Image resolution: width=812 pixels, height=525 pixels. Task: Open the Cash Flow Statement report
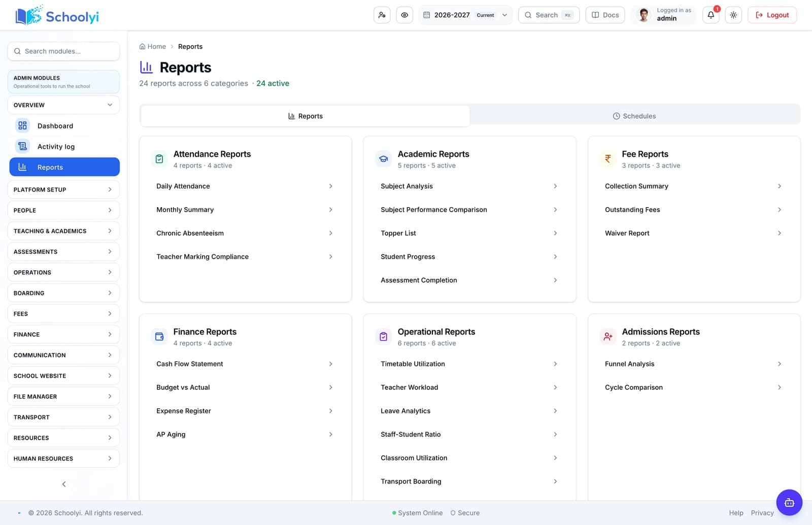[x=245, y=364]
